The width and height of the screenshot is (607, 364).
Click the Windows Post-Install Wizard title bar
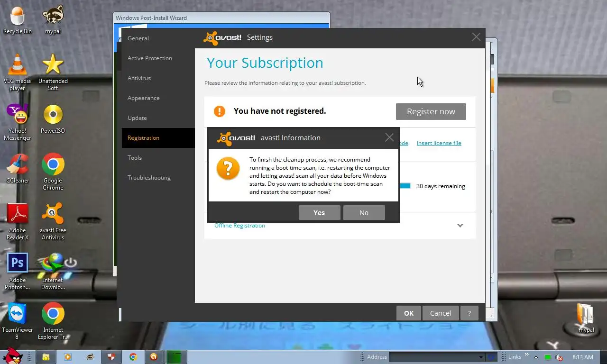(x=221, y=18)
